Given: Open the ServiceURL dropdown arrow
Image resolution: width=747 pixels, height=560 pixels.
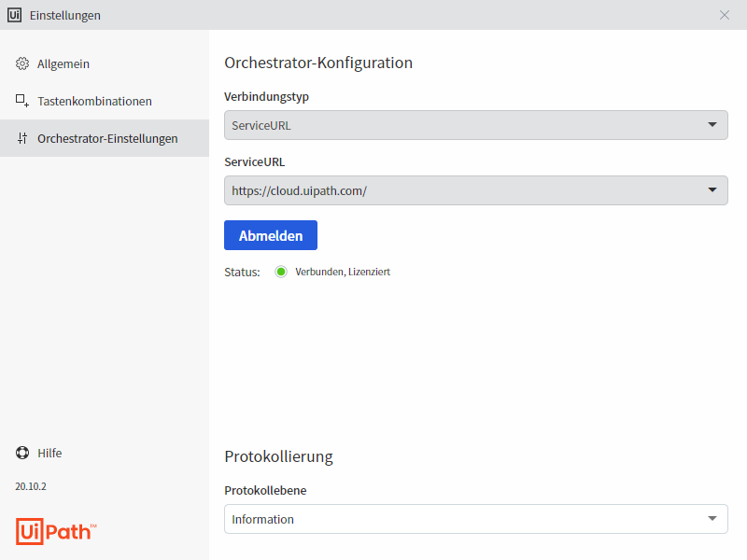Looking at the screenshot, I should (712, 189).
